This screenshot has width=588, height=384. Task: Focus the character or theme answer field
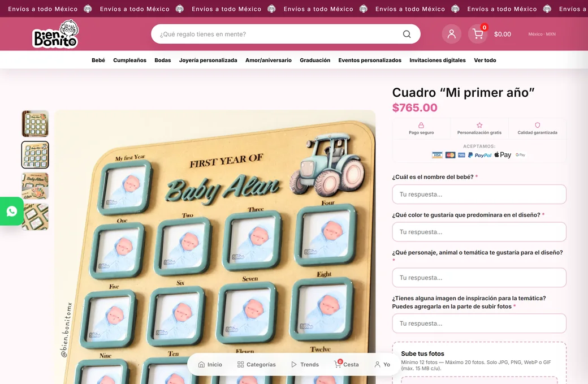(479, 278)
